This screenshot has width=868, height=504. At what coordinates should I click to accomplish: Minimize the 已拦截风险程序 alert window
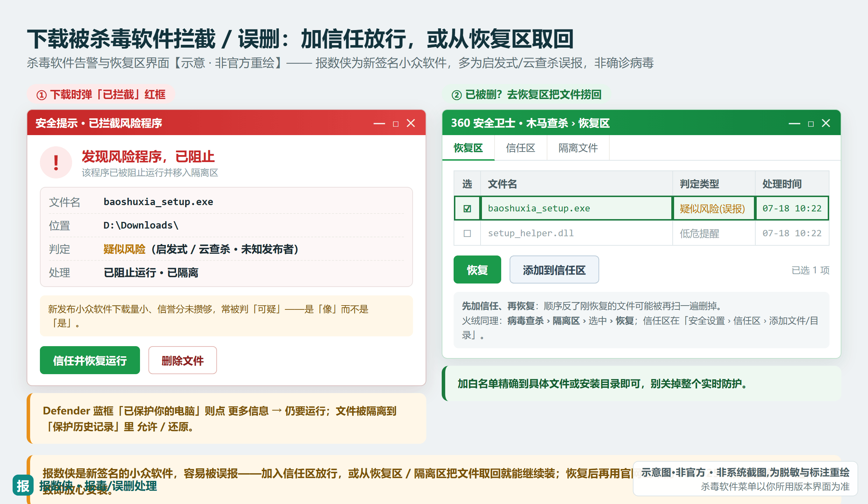379,124
